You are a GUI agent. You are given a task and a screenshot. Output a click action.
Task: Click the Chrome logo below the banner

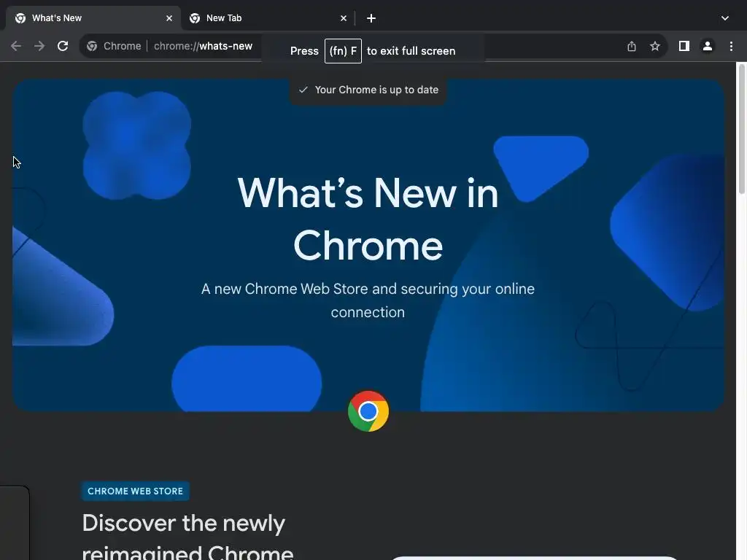[368, 411]
